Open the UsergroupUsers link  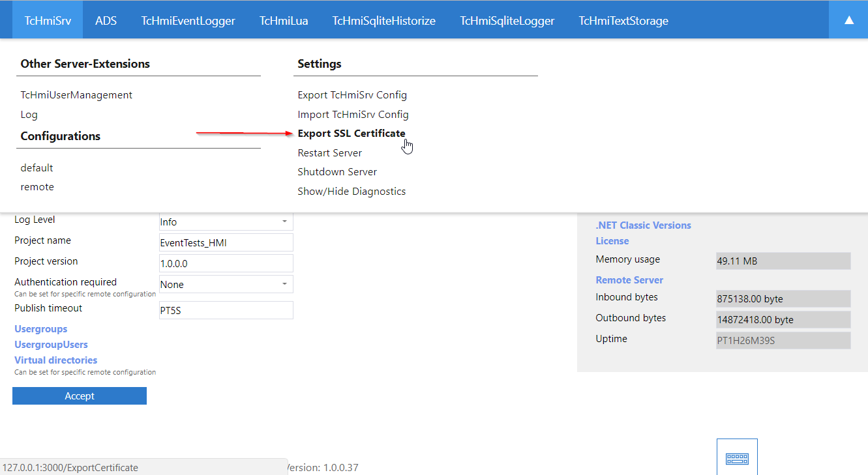pyautogui.click(x=51, y=345)
